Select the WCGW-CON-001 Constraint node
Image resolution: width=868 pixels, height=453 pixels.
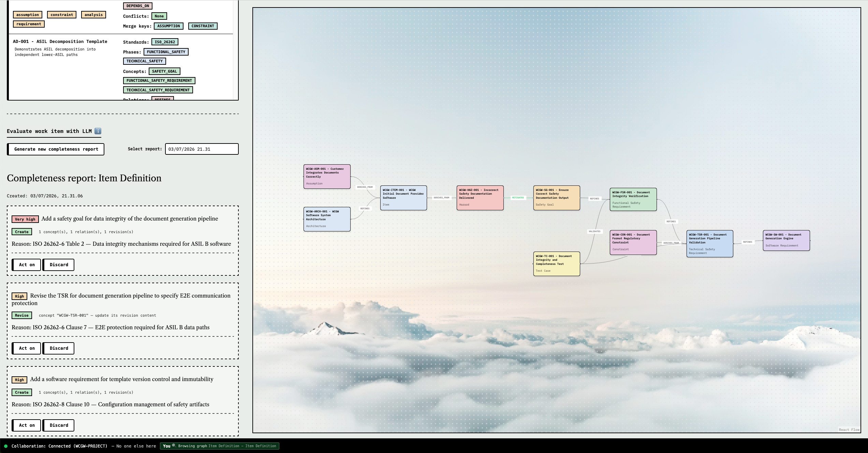pos(633,242)
